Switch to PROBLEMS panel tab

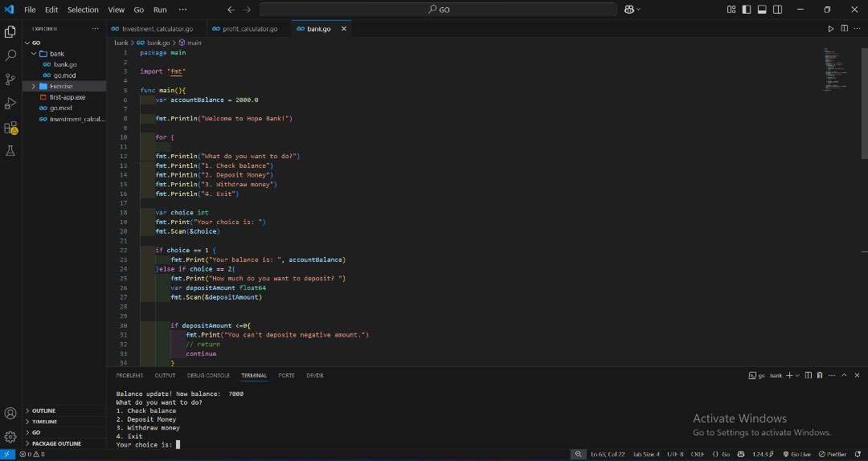(x=129, y=375)
